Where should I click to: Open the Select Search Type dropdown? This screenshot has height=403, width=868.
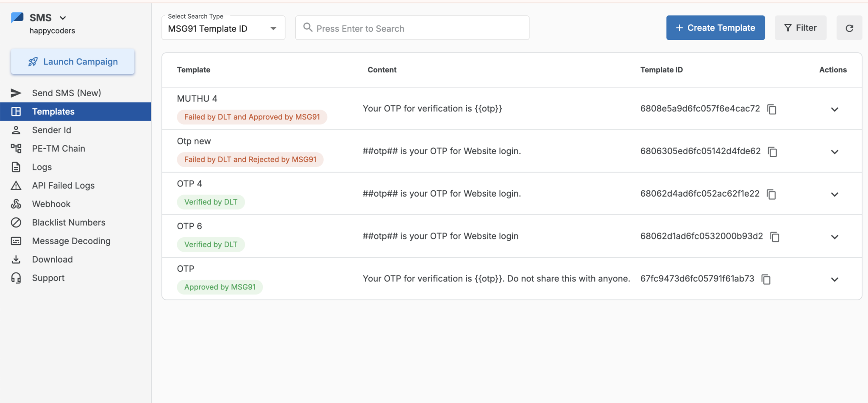coord(223,28)
